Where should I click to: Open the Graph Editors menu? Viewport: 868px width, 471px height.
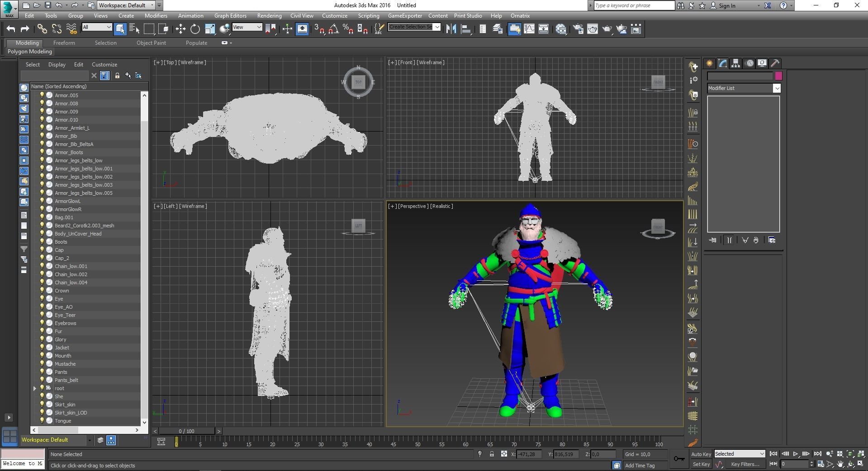230,15
